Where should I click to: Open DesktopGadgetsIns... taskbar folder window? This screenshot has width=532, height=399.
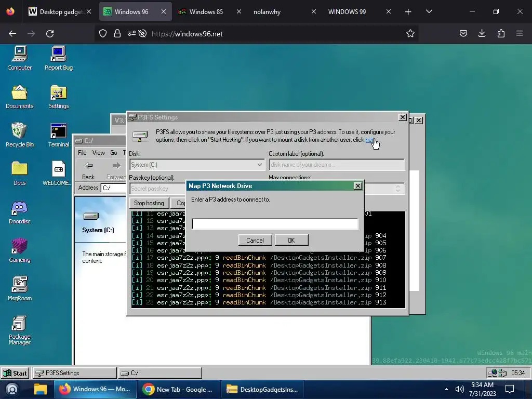coord(263,389)
